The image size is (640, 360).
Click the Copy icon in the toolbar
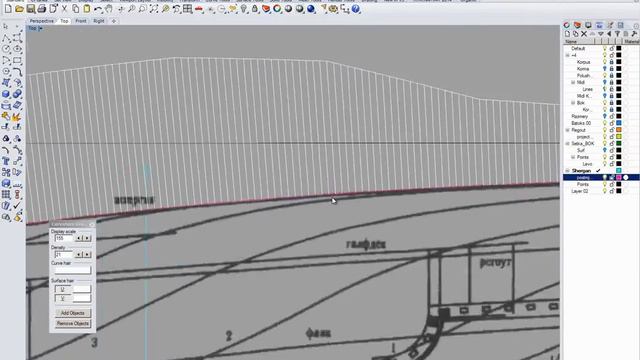(x=76, y=9)
